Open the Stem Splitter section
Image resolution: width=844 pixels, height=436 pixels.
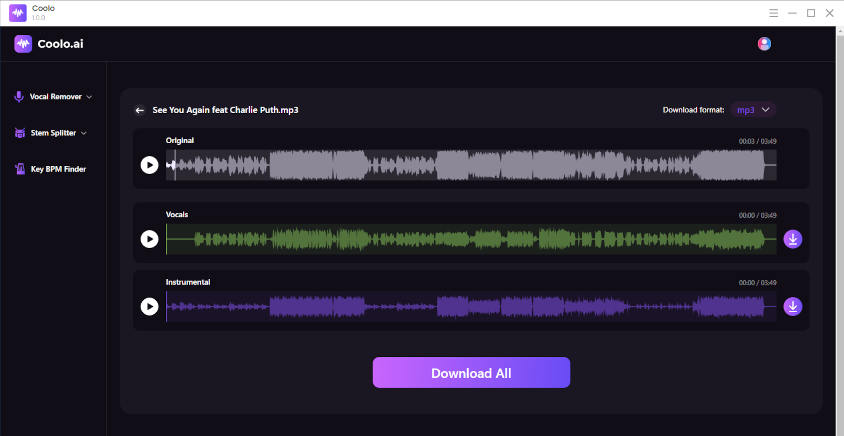click(x=51, y=133)
